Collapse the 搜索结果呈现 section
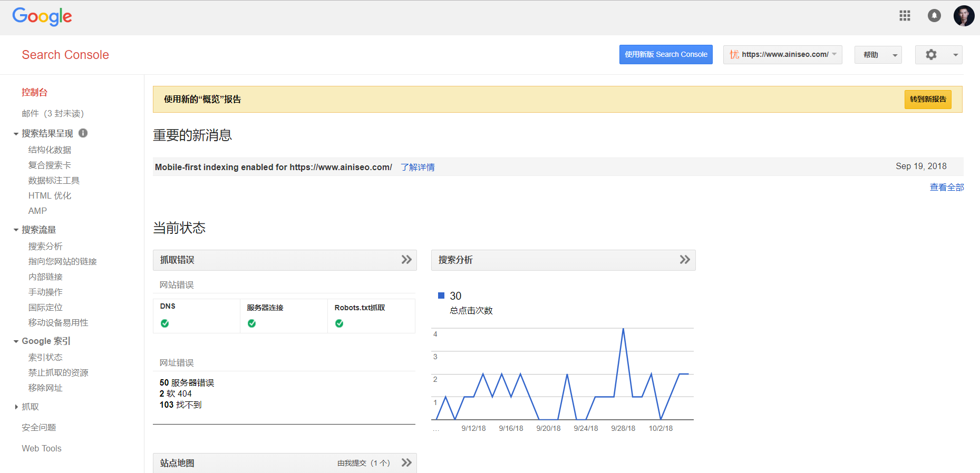 pos(16,134)
